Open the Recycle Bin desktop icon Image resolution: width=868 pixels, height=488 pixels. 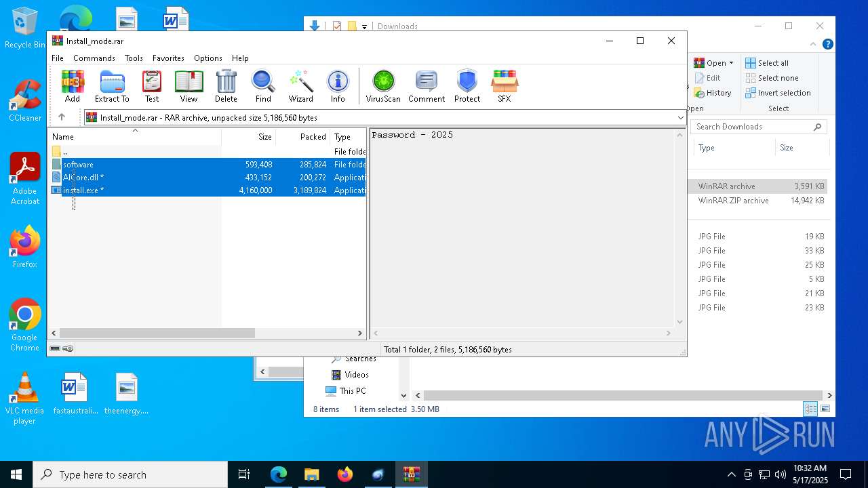(x=24, y=28)
